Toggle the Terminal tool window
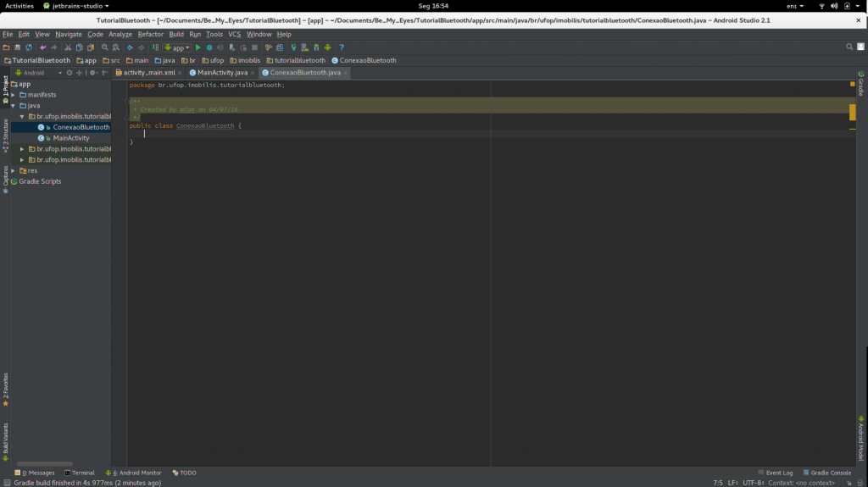 point(79,473)
